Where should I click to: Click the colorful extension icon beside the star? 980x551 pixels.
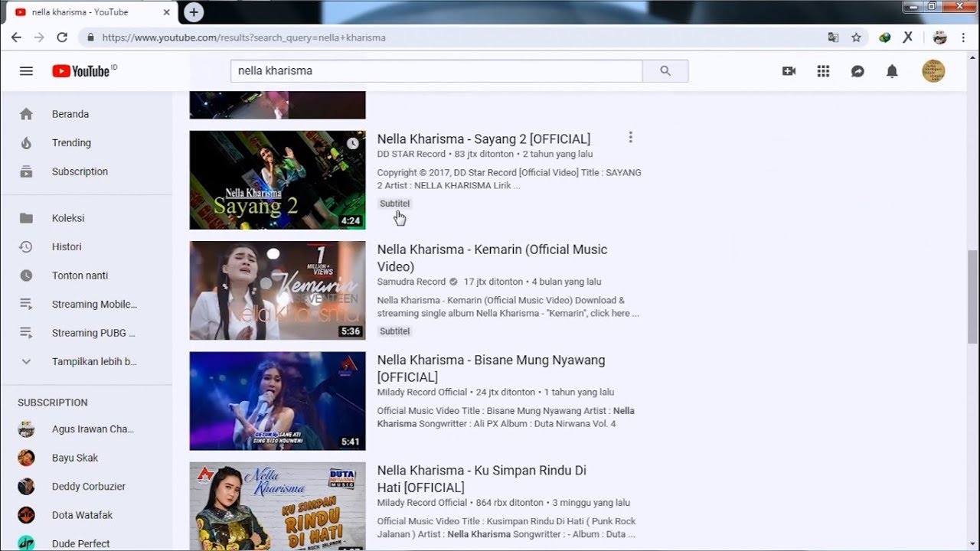885,37
